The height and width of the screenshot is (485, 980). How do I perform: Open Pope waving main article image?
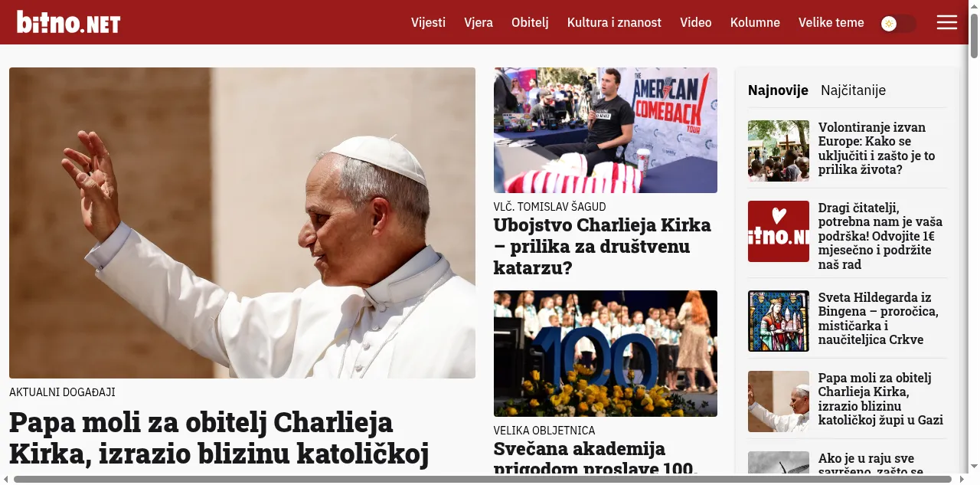[x=242, y=223]
